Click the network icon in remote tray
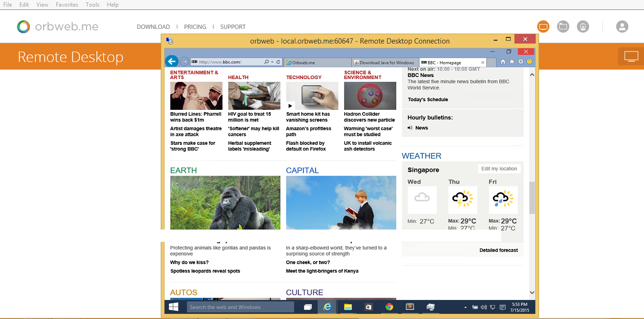Viewport: 644px width, 319px height. [493, 307]
